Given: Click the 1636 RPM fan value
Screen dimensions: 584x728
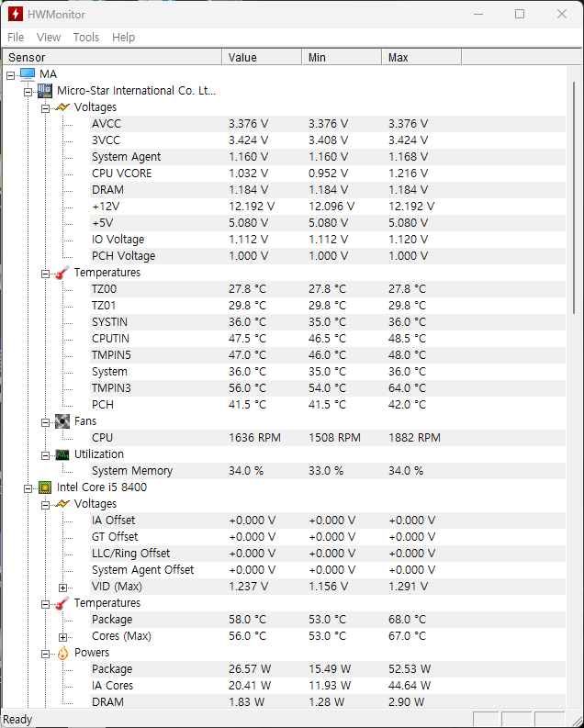Looking at the screenshot, I should (254, 438).
